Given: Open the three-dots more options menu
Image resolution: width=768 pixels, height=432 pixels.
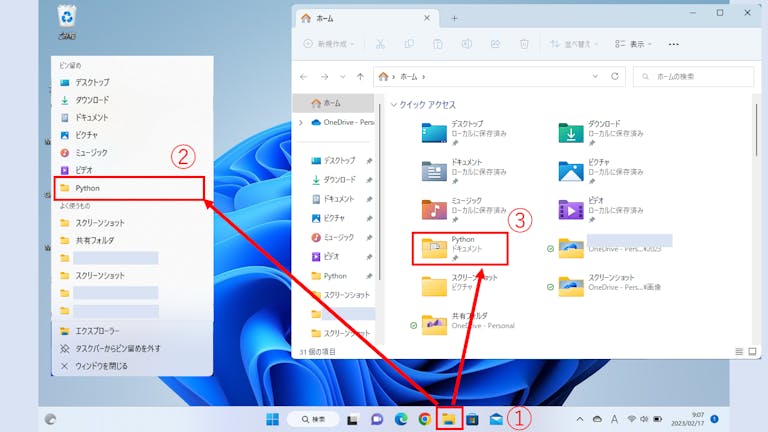Looking at the screenshot, I should pos(673,44).
